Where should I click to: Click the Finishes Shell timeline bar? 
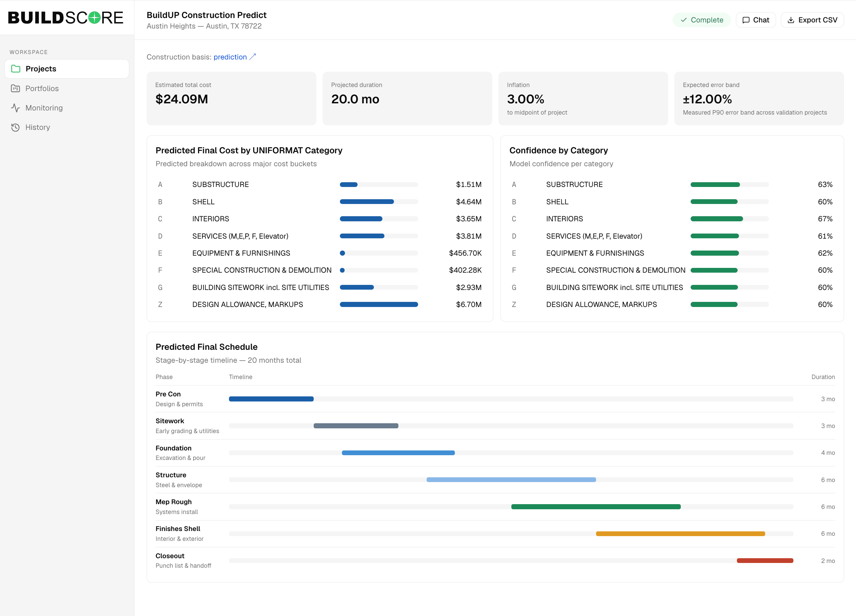(x=680, y=534)
